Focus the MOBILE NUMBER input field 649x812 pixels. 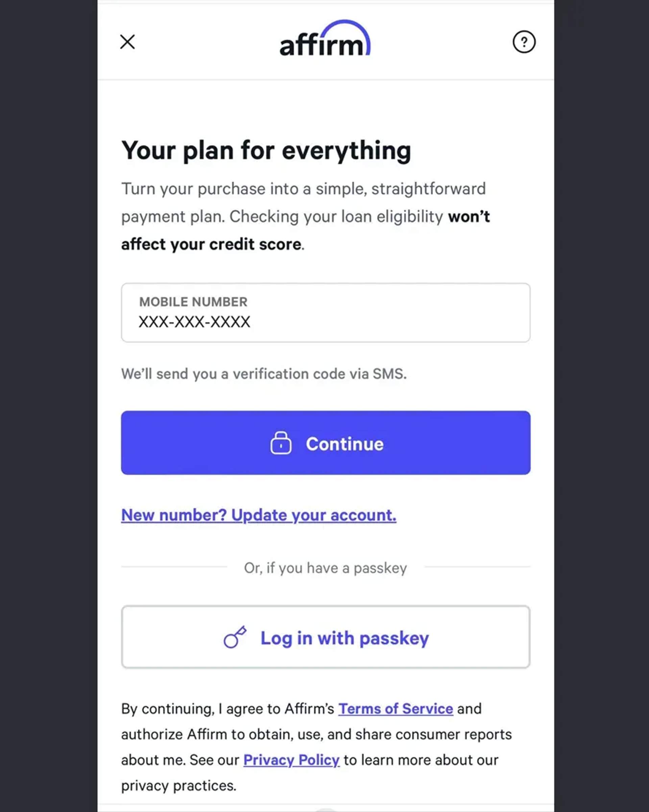tap(325, 313)
